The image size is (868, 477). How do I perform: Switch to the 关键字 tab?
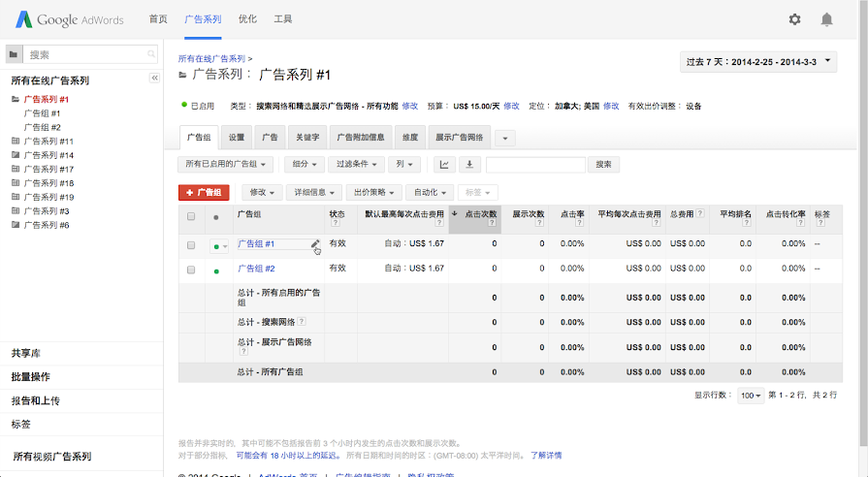coord(306,138)
